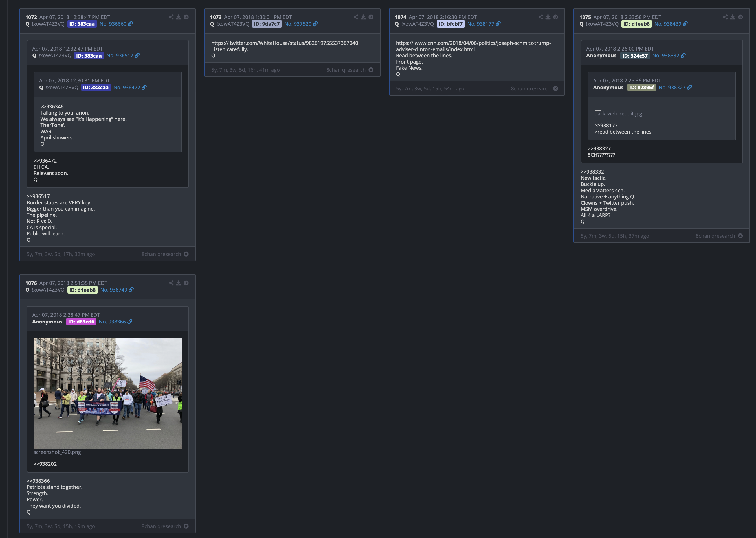Download post 1075 with the download icon
756x538 pixels.
pyautogui.click(x=733, y=17)
